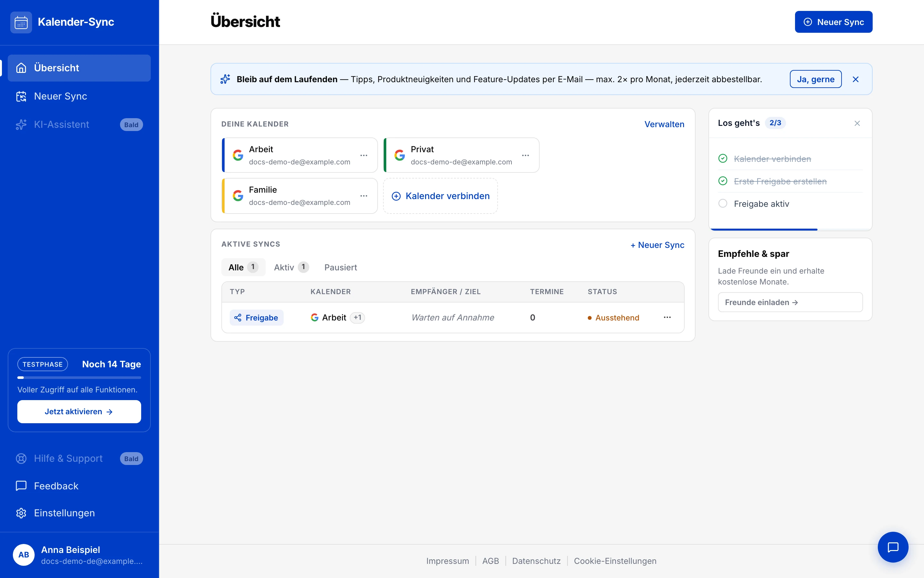Close the Los geht's checklist panel

pyautogui.click(x=857, y=123)
